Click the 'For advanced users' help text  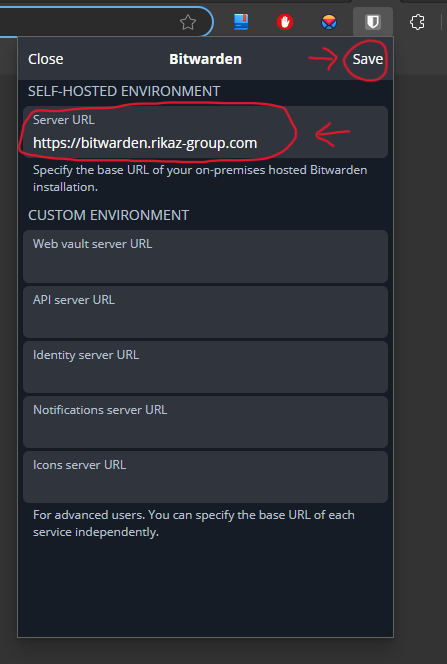(193, 523)
